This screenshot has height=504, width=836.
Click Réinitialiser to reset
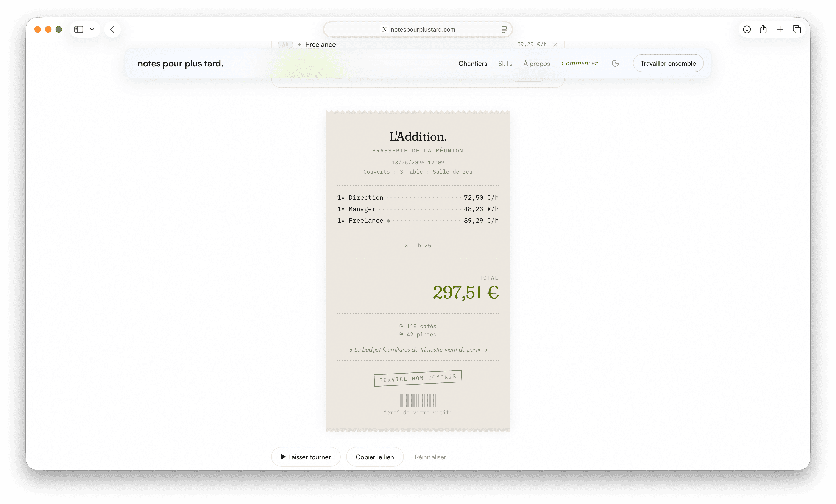[x=430, y=457]
